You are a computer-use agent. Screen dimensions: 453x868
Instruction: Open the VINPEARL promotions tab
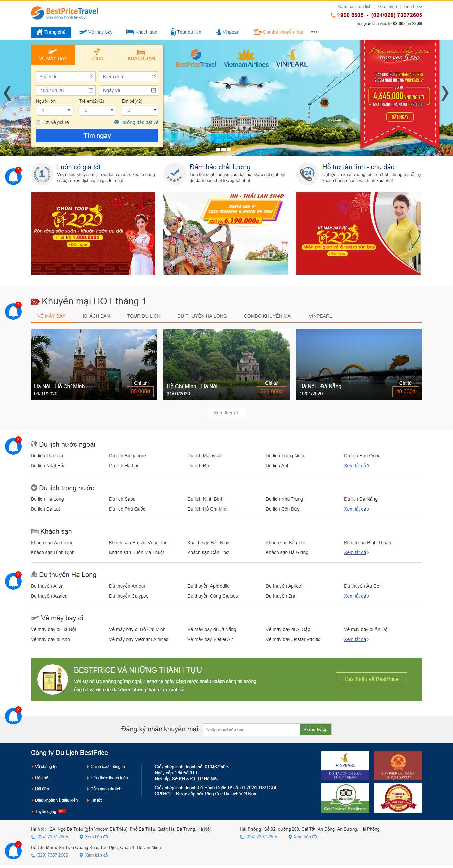coord(320,316)
